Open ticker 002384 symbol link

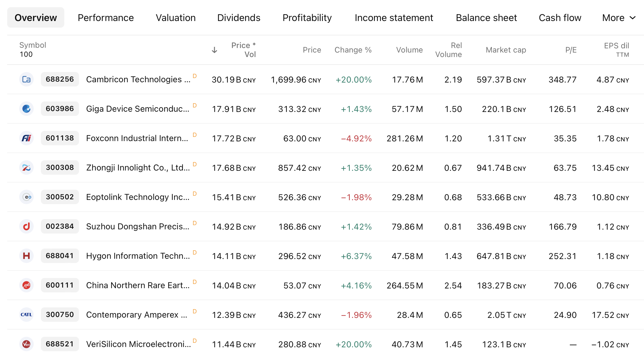pyautogui.click(x=60, y=226)
